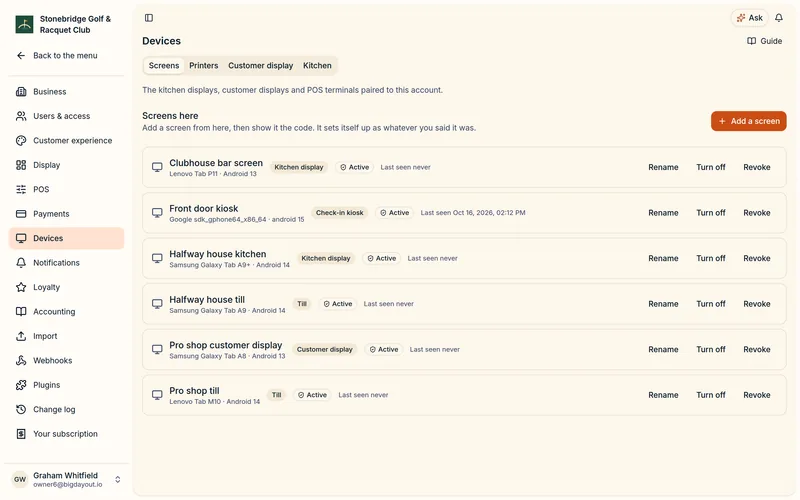Expand the Graham Whitfield account switcher chevron
Image resolution: width=800 pixels, height=500 pixels.
click(x=118, y=480)
